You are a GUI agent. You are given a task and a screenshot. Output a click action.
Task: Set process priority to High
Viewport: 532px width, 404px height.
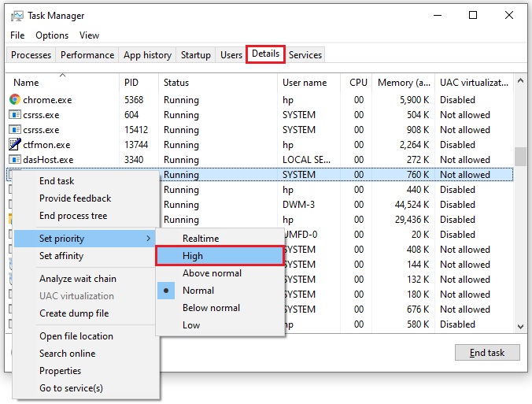pyautogui.click(x=193, y=256)
